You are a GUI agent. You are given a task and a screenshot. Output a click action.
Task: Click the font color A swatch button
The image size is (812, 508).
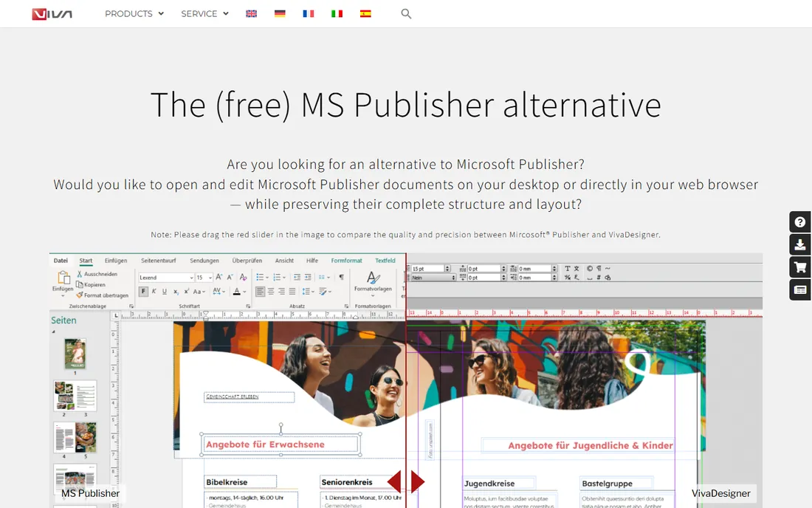pos(237,292)
